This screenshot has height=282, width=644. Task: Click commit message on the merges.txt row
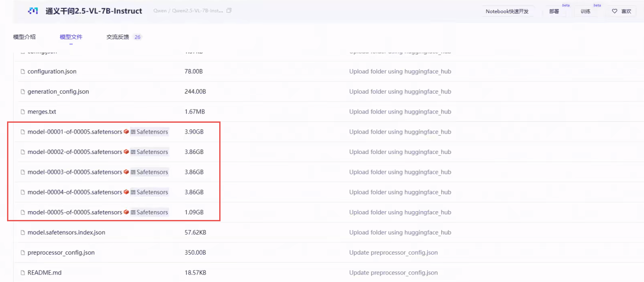tap(400, 112)
